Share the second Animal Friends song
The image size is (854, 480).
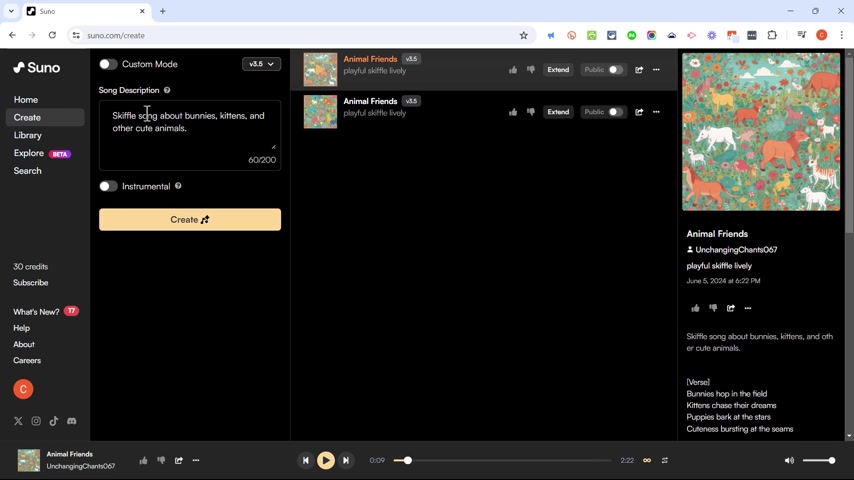(639, 112)
